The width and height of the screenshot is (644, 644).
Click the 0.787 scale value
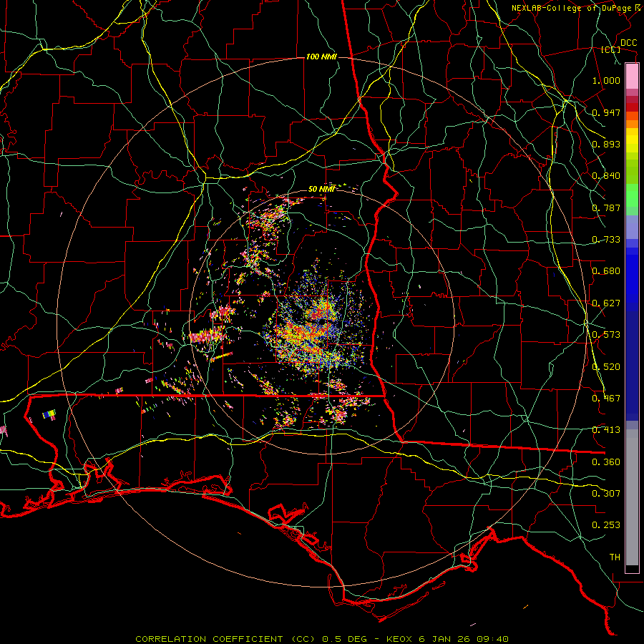click(606, 208)
